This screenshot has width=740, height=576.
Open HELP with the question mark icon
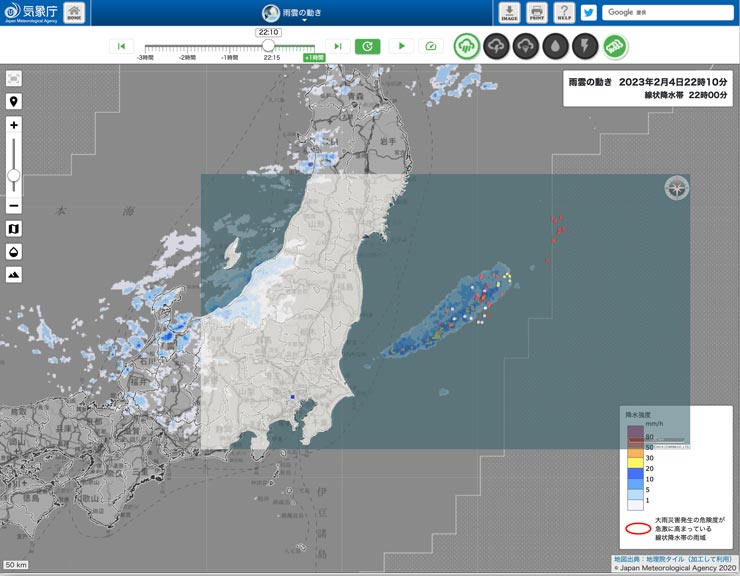tap(563, 12)
